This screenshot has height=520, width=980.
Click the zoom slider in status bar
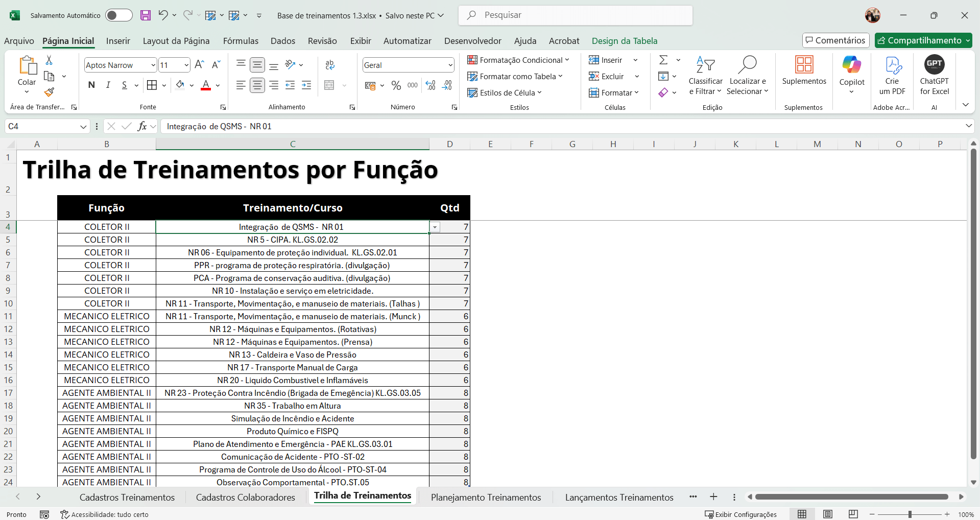point(910,514)
